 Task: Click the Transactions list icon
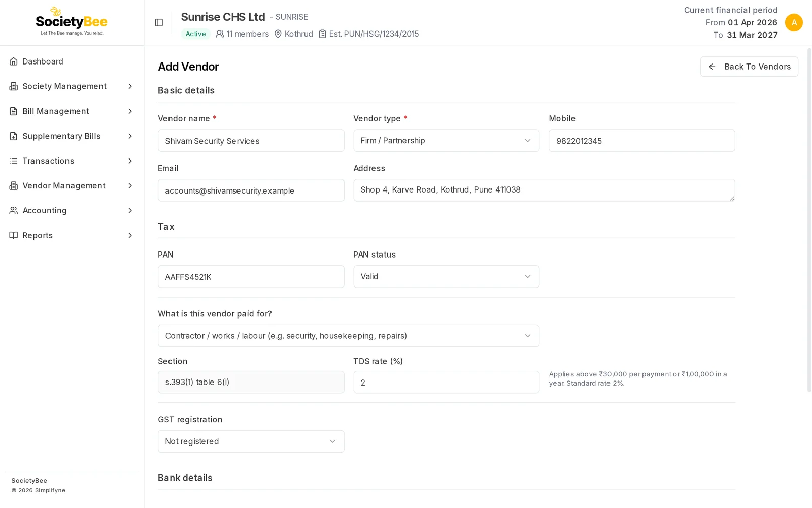pos(14,161)
